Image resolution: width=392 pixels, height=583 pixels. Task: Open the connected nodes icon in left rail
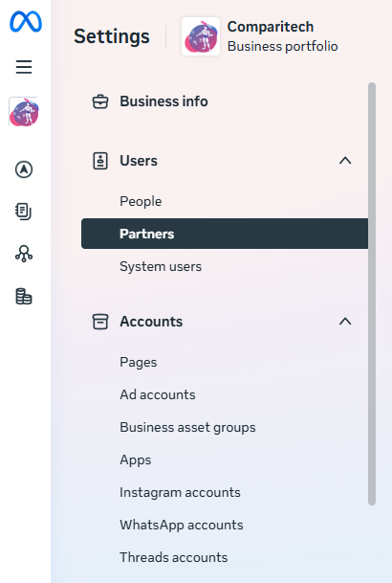(x=24, y=254)
